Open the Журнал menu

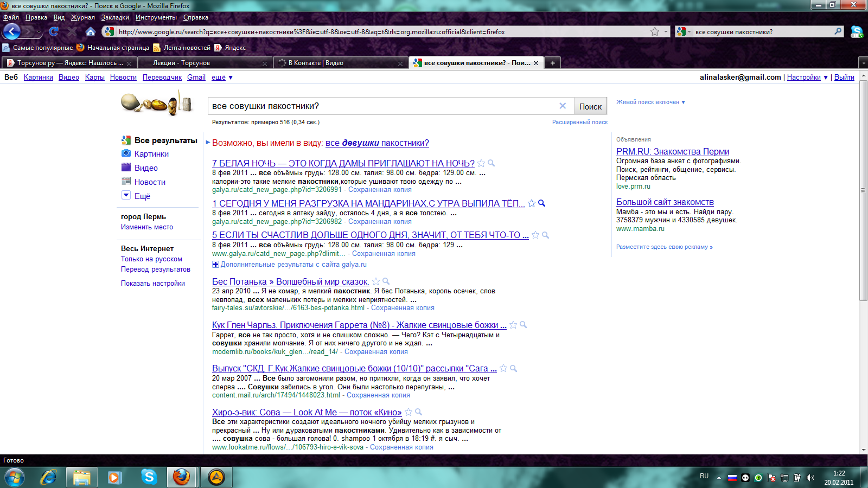click(x=82, y=17)
